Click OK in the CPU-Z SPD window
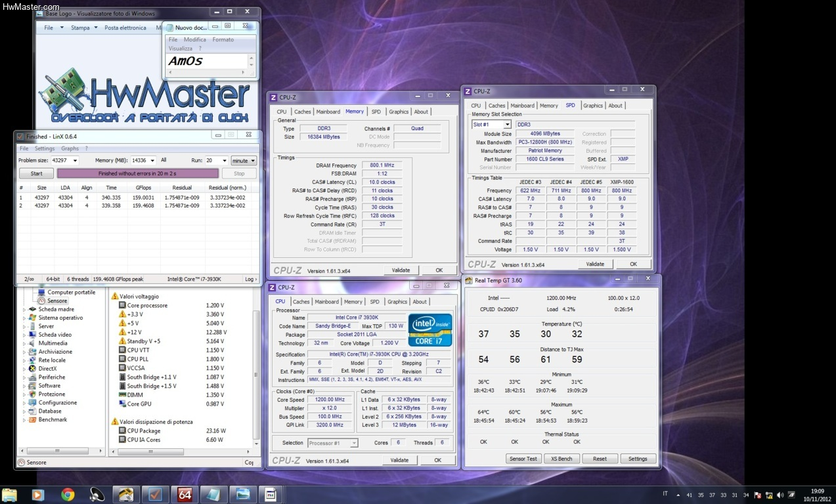The image size is (836, 504). [633, 264]
